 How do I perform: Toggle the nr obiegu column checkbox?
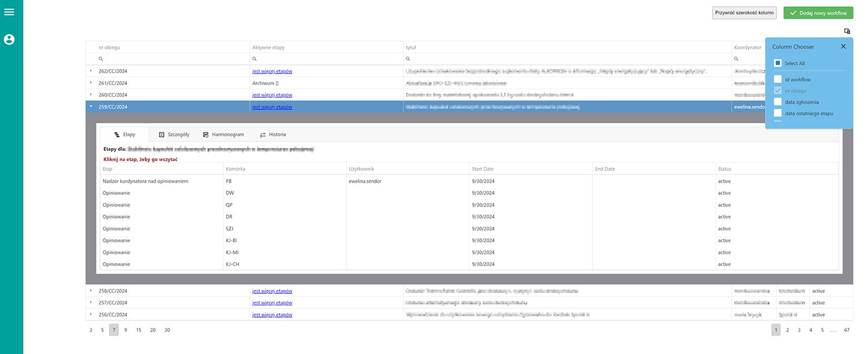(778, 90)
